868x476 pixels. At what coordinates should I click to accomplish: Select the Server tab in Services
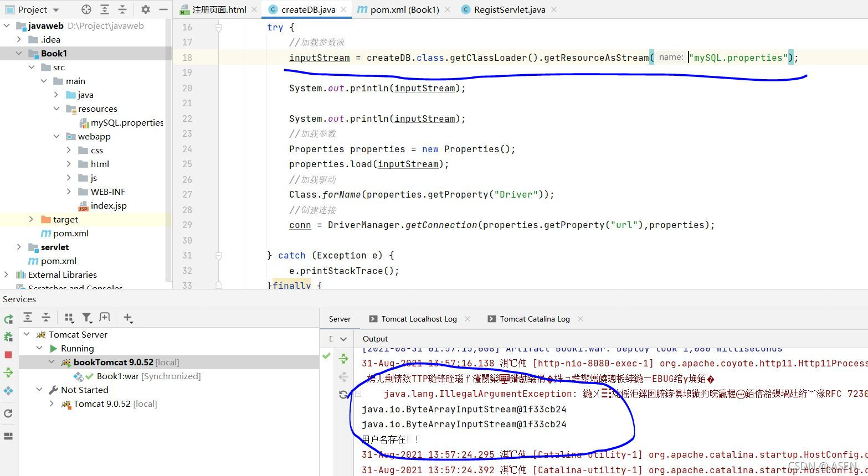point(340,319)
